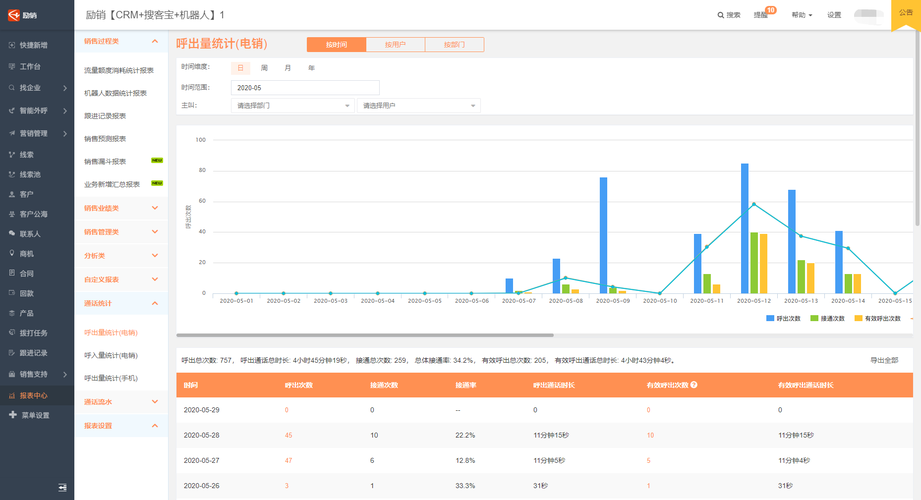Screen dimensions: 921x500
Task: Click the 时间范围 field showing 2020-05
Action: click(305, 88)
